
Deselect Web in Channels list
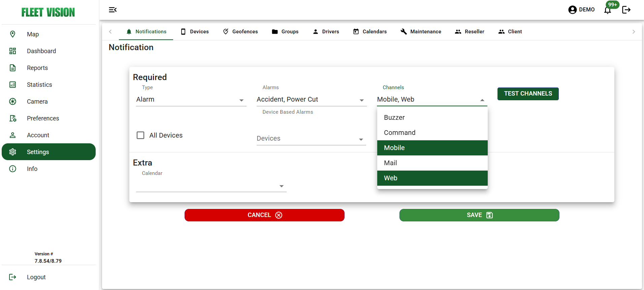432,178
